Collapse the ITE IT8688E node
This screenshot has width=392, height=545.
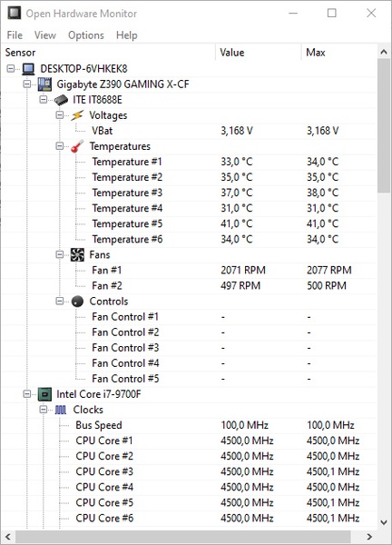click(x=44, y=100)
